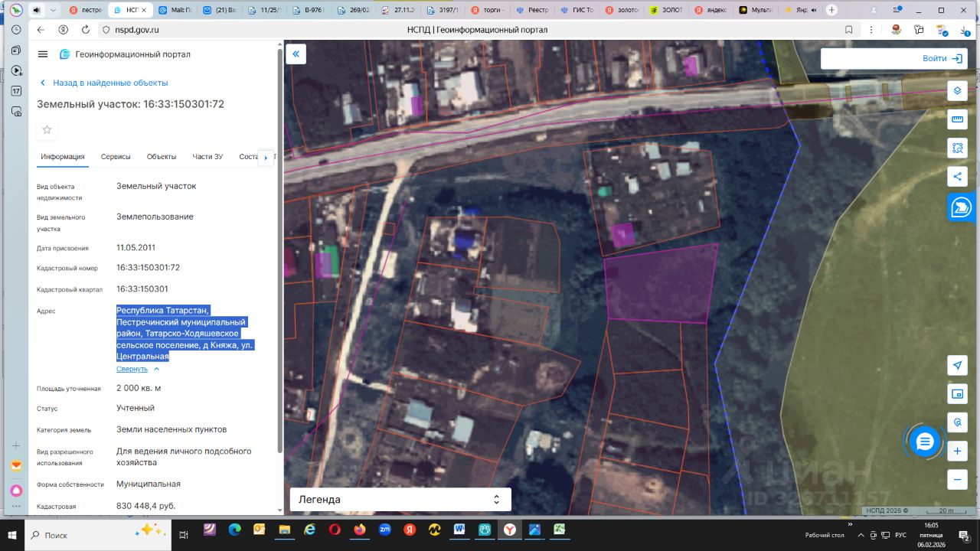
Task: Select the ruler measurement tool
Action: click(x=956, y=119)
